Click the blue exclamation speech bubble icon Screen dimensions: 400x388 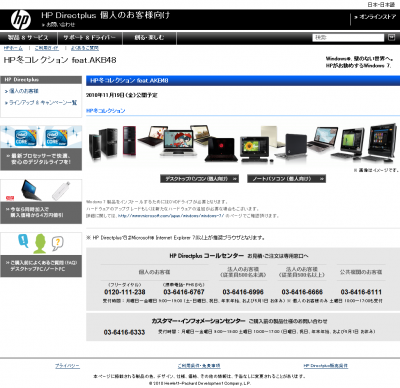click(23, 240)
